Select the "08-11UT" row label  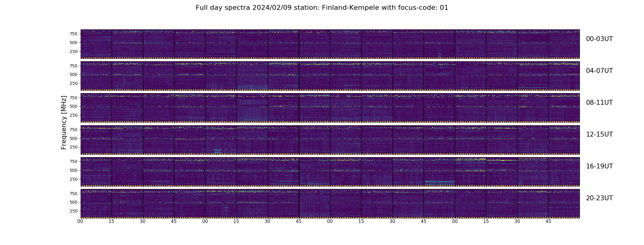(599, 103)
